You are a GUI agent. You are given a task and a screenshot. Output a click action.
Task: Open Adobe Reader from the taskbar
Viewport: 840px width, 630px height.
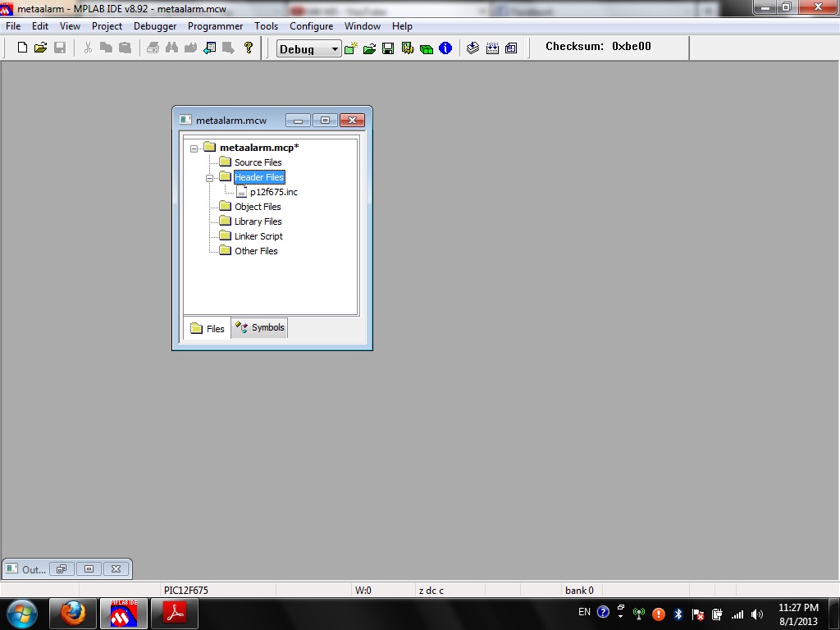(x=175, y=614)
